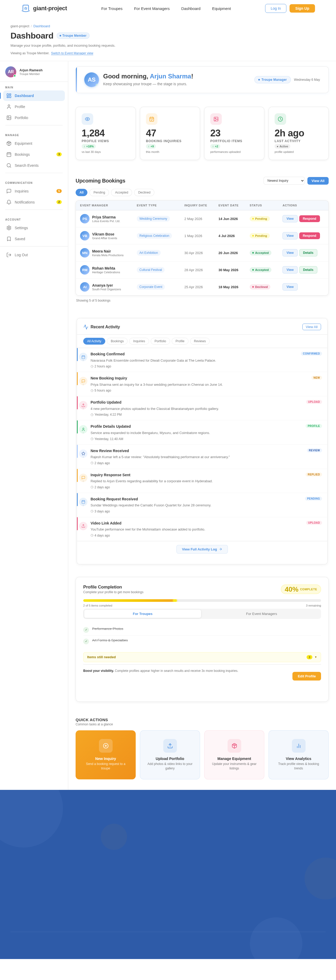
Task: Click the profile completion progress bar
Action: coord(202,601)
